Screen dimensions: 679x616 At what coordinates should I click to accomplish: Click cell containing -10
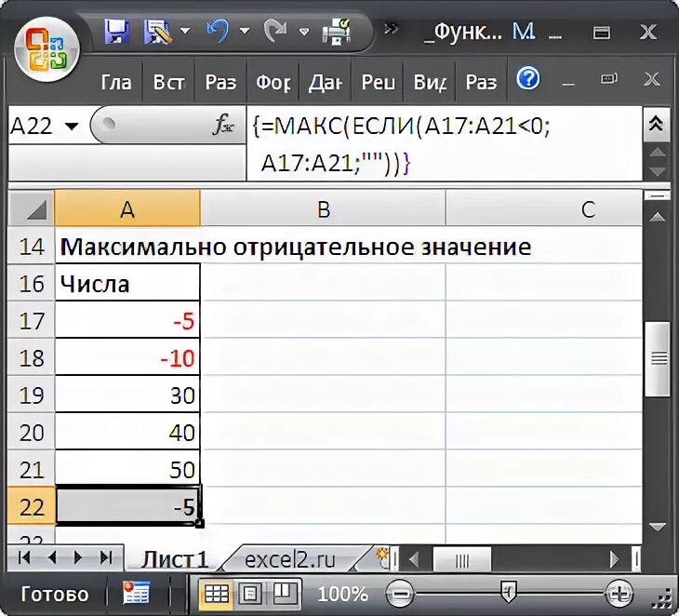[127, 357]
